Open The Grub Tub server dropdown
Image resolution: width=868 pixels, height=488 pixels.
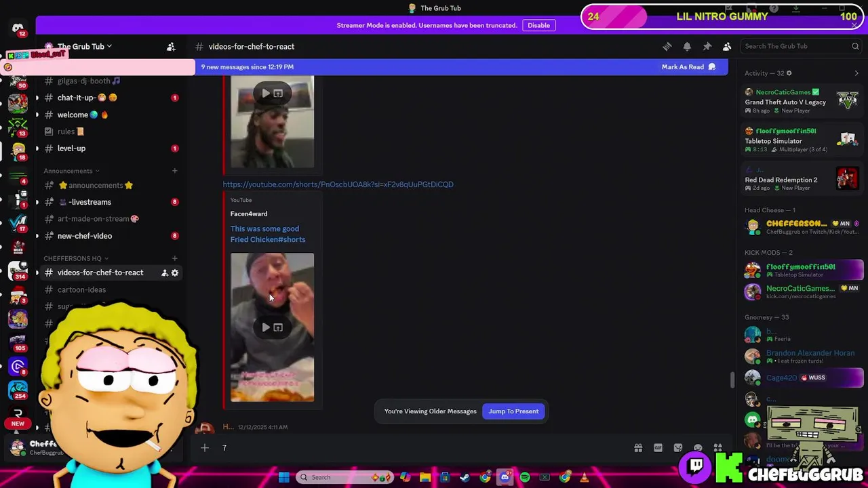pos(85,47)
